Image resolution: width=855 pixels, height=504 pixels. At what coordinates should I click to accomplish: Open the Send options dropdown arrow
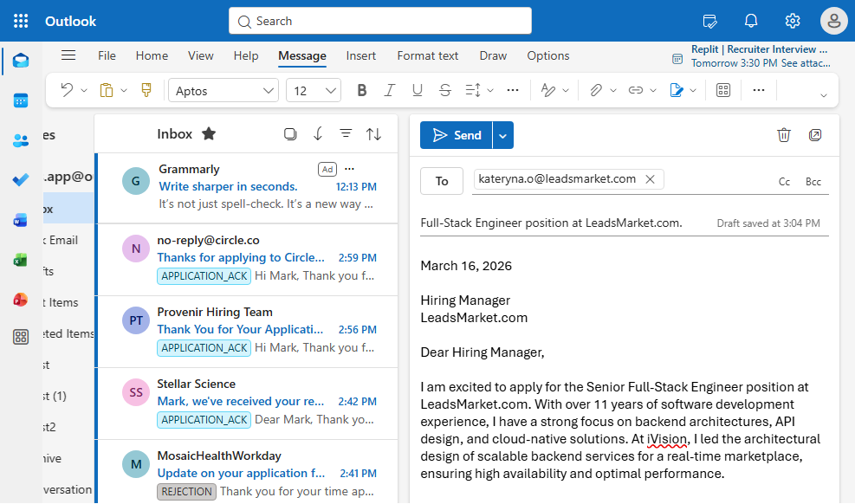pos(503,135)
